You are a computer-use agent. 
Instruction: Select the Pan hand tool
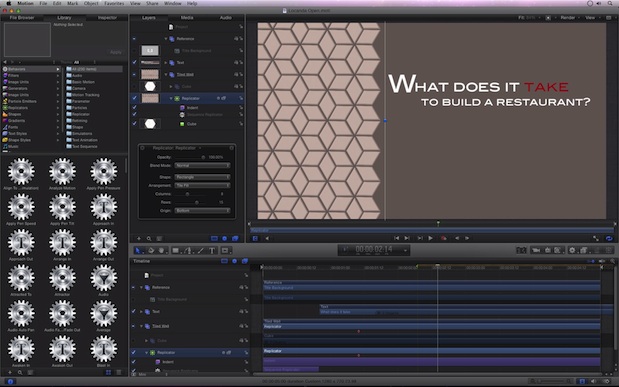[161, 250]
